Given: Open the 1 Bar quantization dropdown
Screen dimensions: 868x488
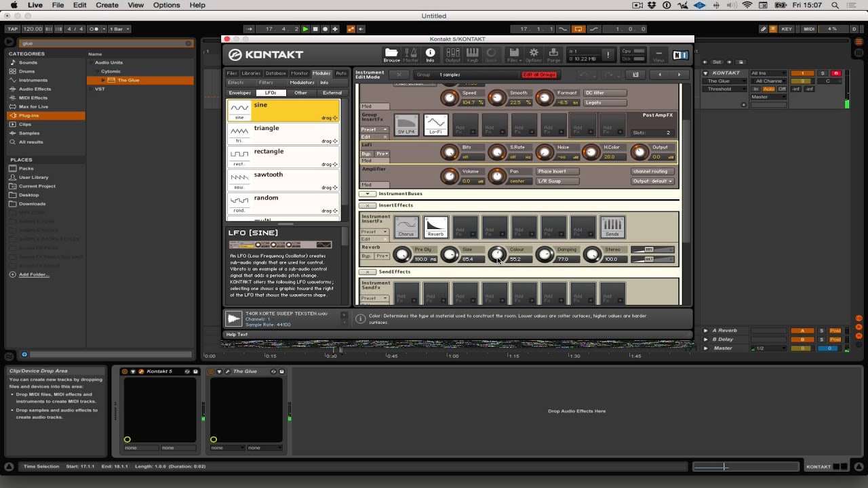Looking at the screenshot, I should point(118,29).
